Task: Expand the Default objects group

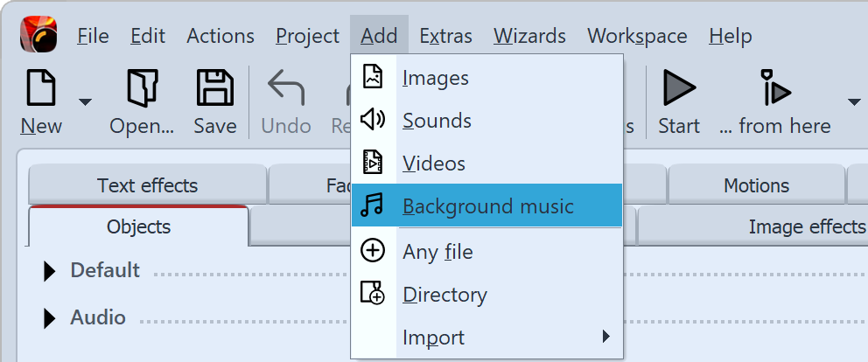Action: (50, 271)
